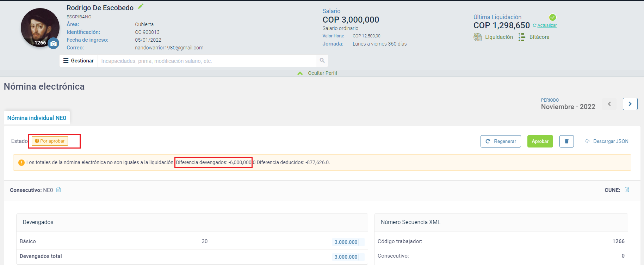Click the magnifier search icon
The image size is (644, 265).
coord(322,61)
